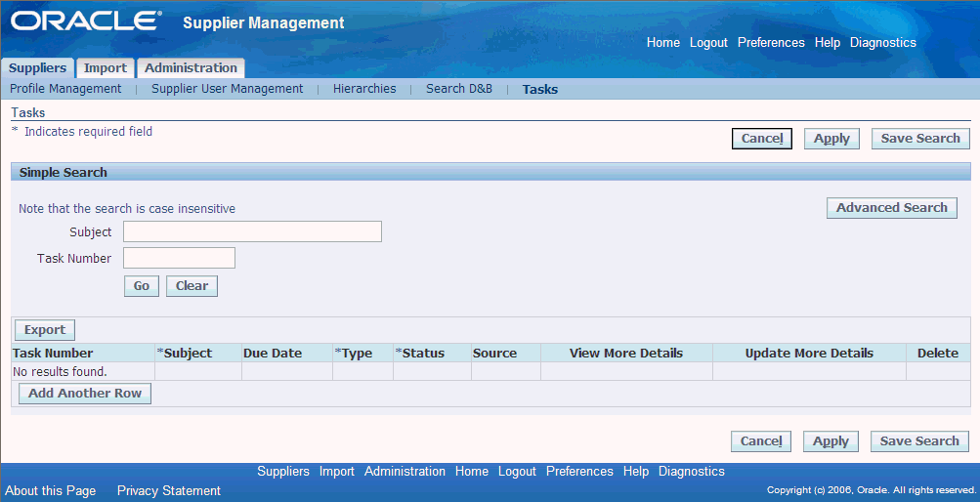Click Preferences in the footer

coord(579,472)
